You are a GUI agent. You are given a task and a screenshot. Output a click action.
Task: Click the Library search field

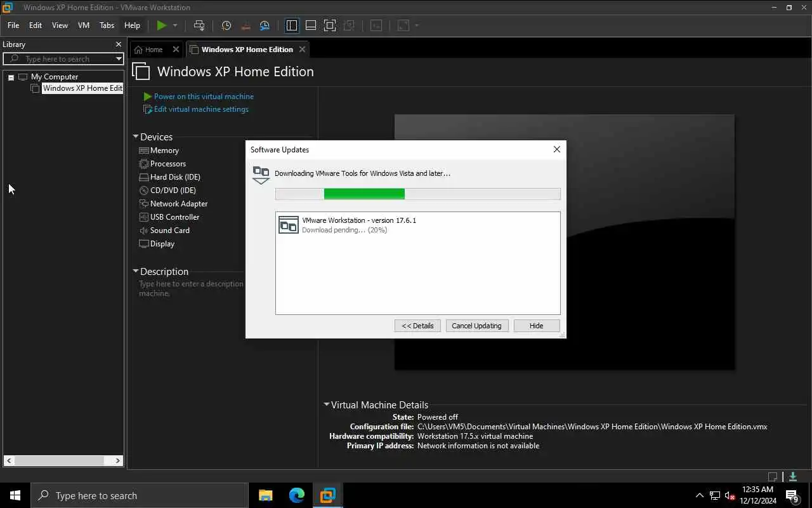[63, 59]
